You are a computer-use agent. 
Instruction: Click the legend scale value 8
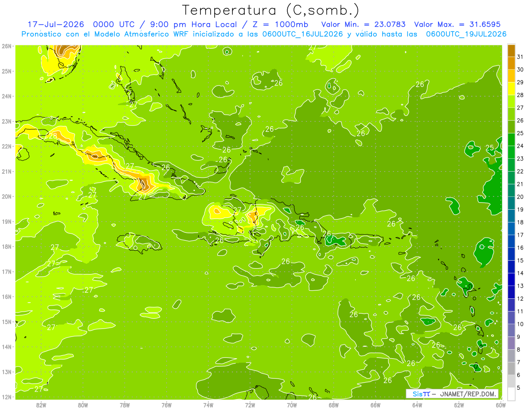pyautogui.click(x=519, y=349)
